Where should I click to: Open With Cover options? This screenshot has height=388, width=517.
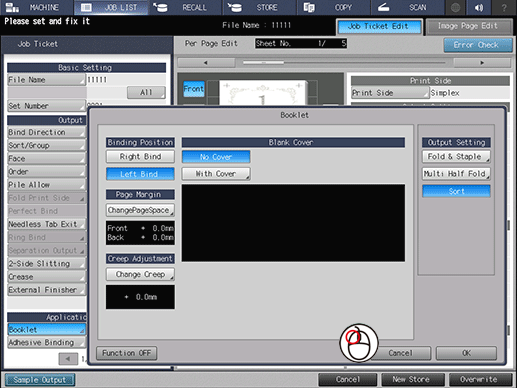coord(216,174)
